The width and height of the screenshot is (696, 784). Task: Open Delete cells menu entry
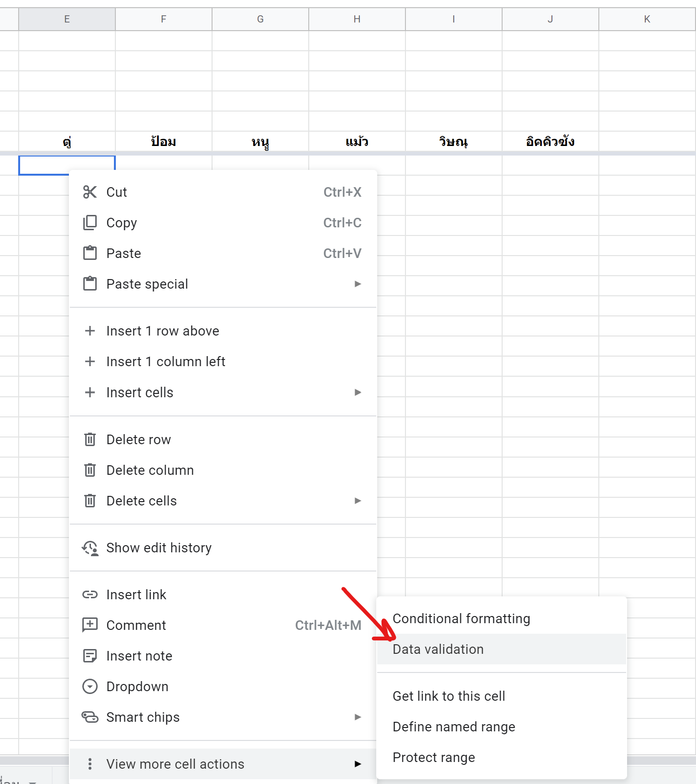pyautogui.click(x=223, y=501)
